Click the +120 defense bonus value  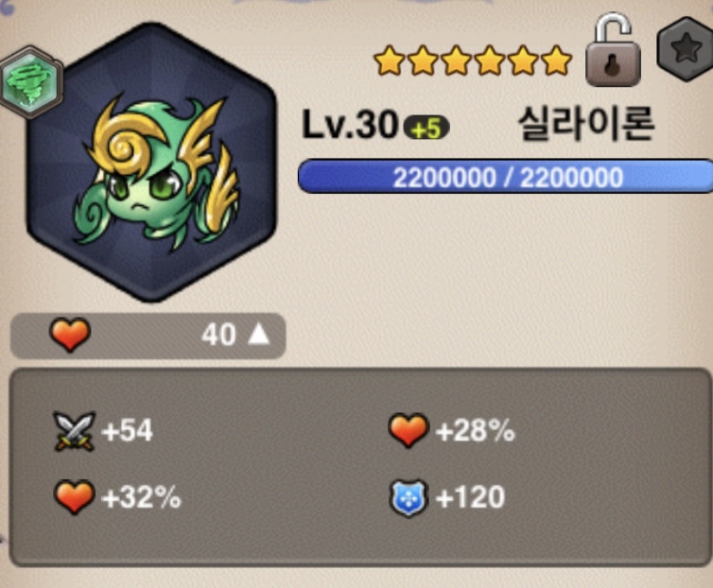(x=470, y=497)
